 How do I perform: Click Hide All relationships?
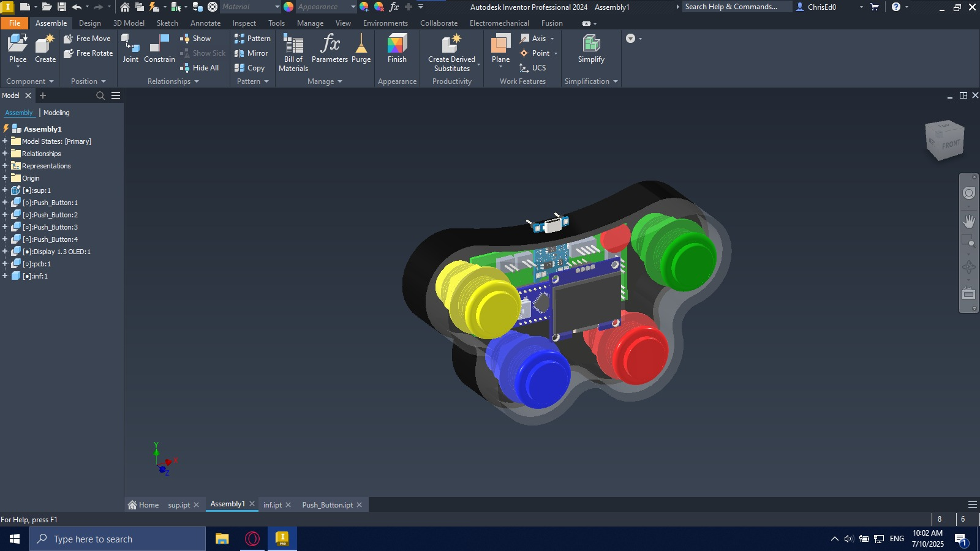200,68
